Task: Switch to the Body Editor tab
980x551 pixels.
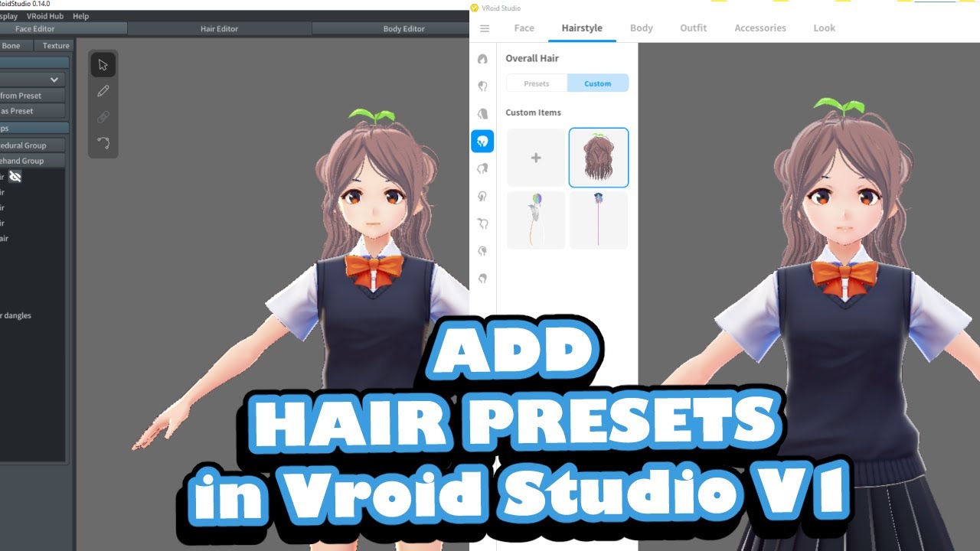Action: [390, 29]
